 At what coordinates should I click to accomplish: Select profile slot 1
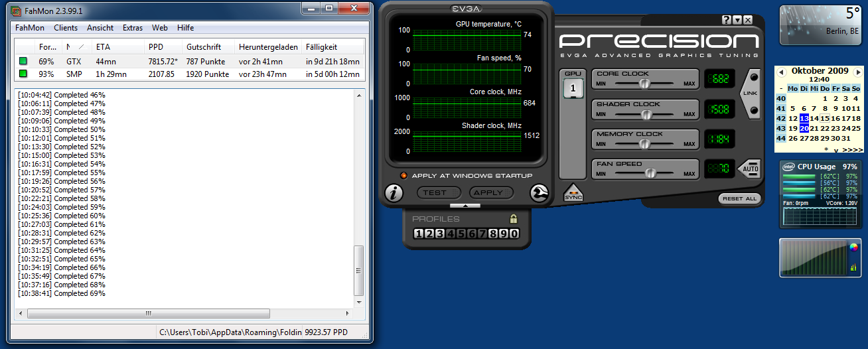tap(419, 234)
